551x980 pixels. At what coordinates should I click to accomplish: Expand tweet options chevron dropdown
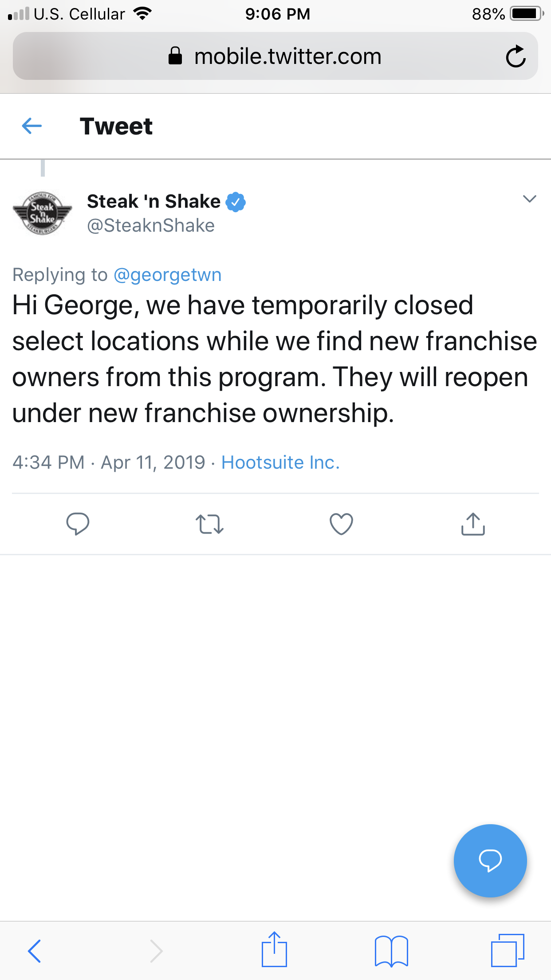pos(529,199)
